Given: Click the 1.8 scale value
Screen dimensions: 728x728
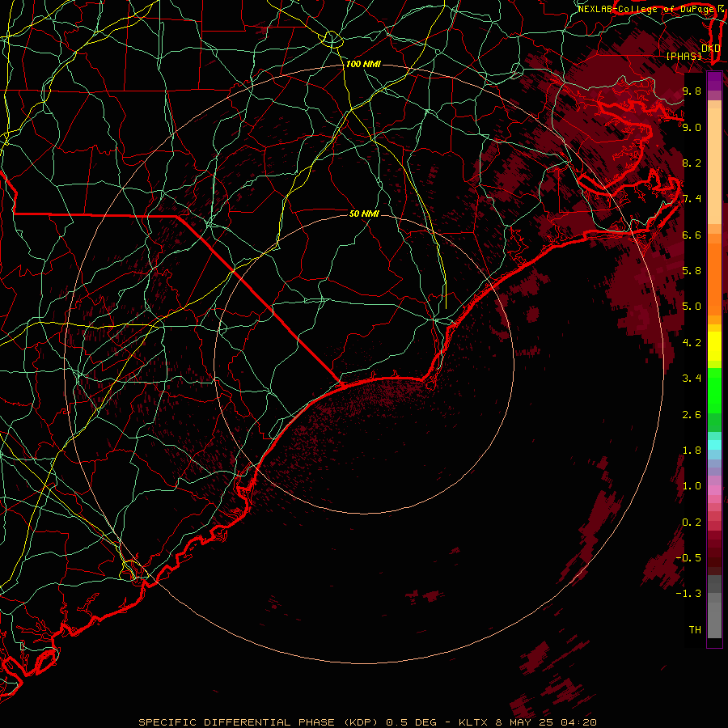Looking at the screenshot, I should click(x=692, y=451).
